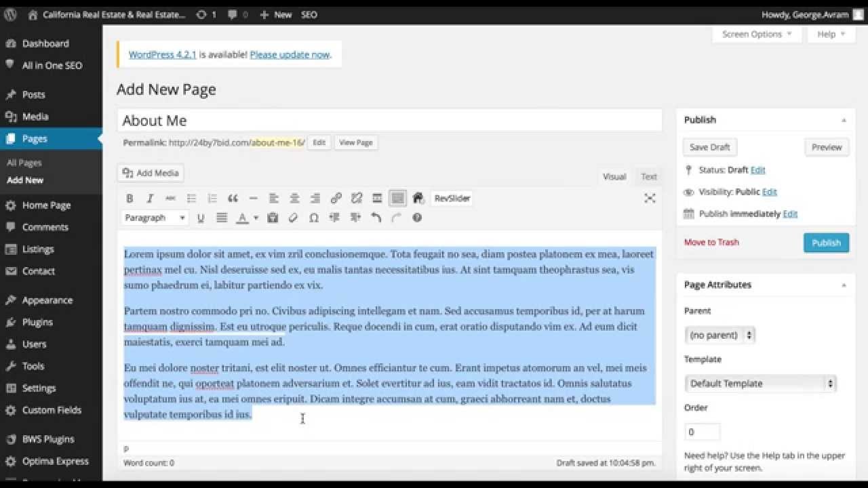868x488 pixels.
Task: Insert or edit a link
Action: coord(336,199)
